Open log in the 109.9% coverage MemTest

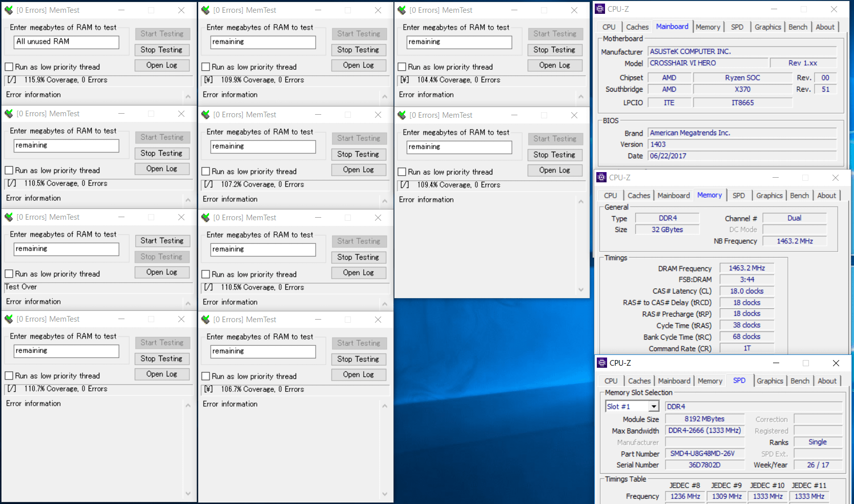pos(359,65)
